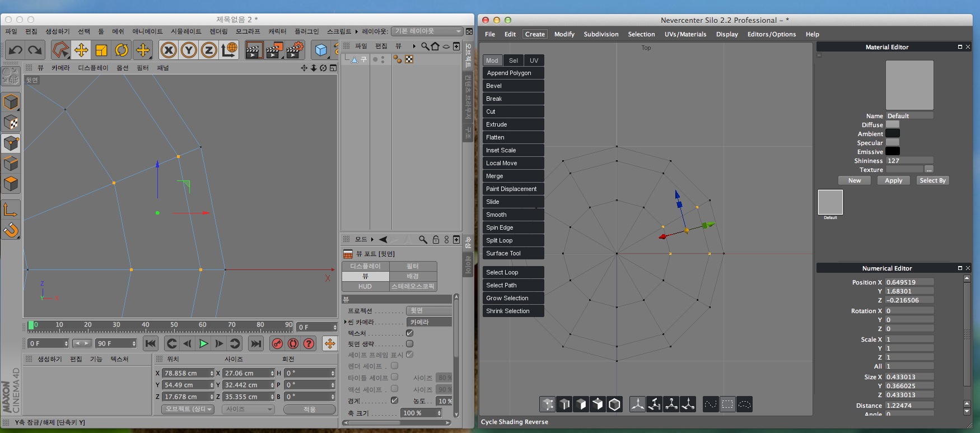The height and width of the screenshot is (433, 980).
Task: Toggle the 텍스처 checkbox in viewport settings
Action: (409, 333)
